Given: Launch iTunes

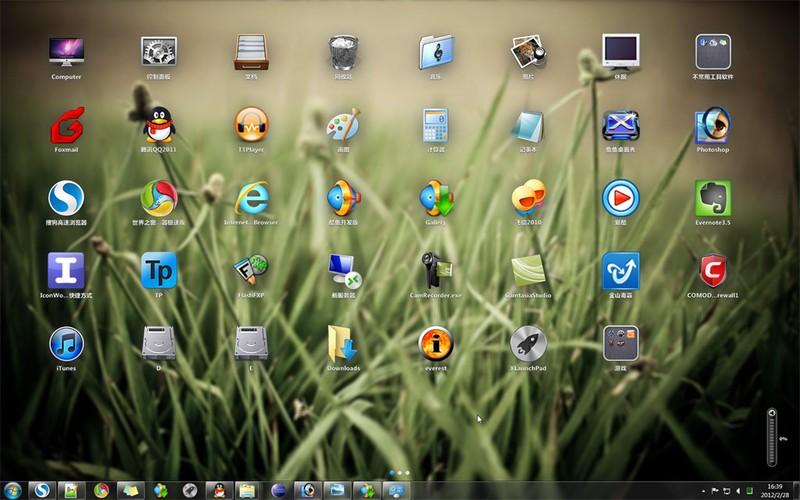Looking at the screenshot, I should [x=66, y=344].
